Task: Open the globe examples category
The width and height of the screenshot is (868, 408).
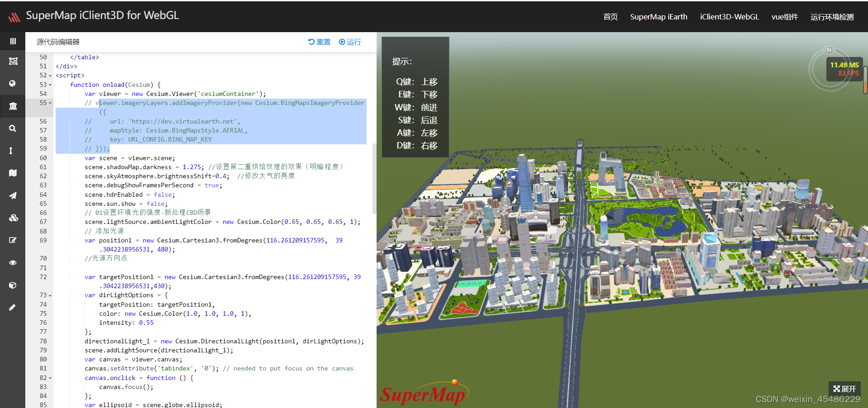Action: tap(13, 83)
